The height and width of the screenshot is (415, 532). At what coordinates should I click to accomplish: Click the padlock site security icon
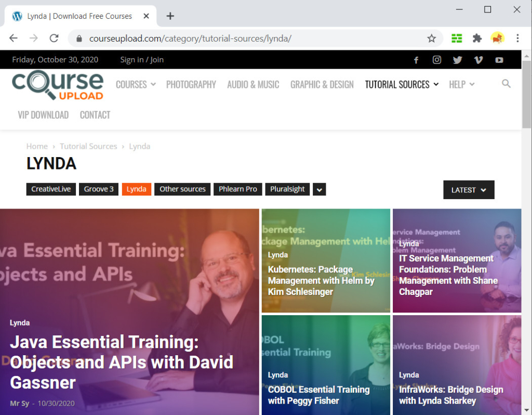click(79, 38)
